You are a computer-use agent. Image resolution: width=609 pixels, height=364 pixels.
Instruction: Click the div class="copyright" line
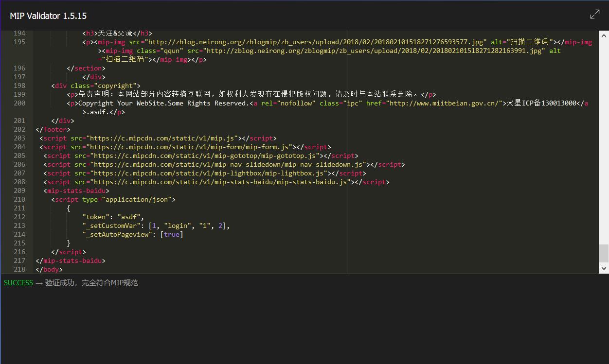pyautogui.click(x=96, y=86)
